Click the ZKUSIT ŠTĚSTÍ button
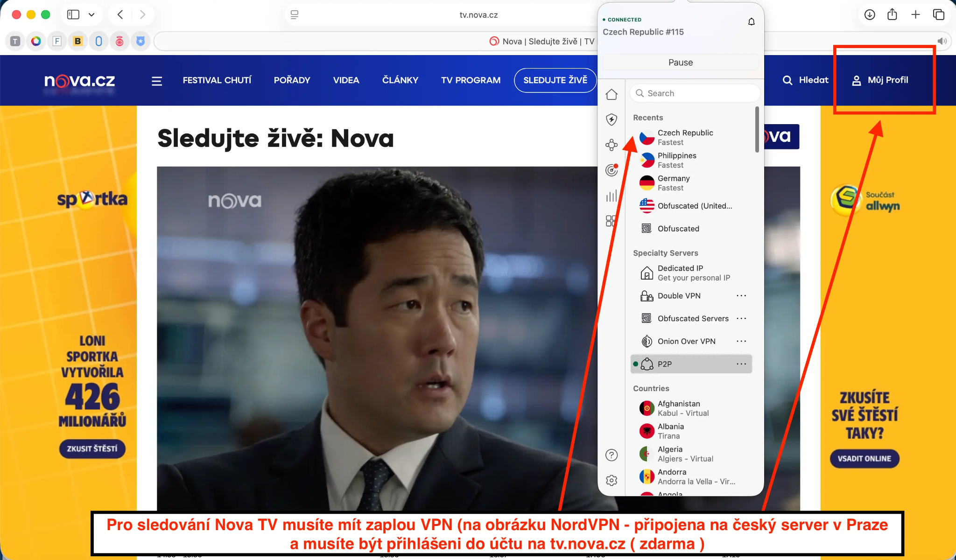The height and width of the screenshot is (560, 956). [x=92, y=449]
